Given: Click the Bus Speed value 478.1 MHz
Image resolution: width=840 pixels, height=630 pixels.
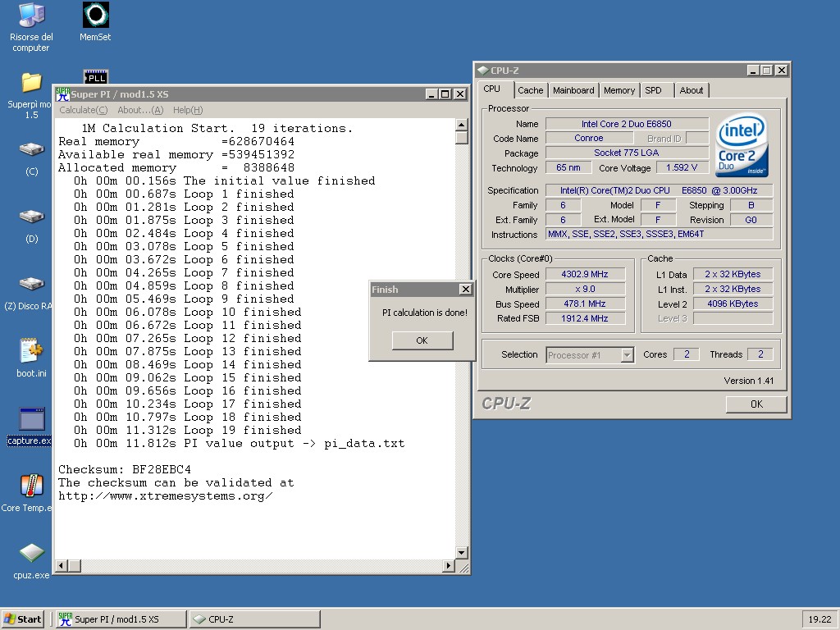Looking at the screenshot, I should (585, 304).
